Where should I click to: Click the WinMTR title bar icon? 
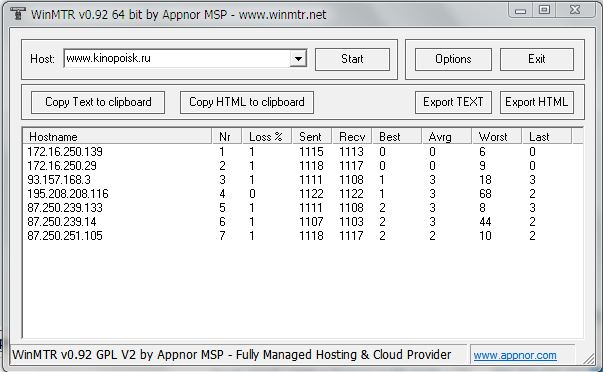click(x=17, y=14)
